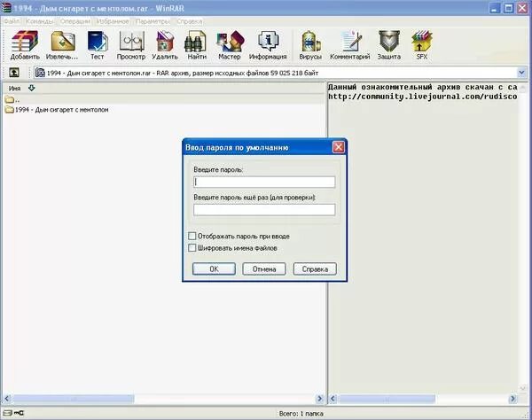Click the Справка button in dialog
532x420 pixels.
click(x=315, y=268)
